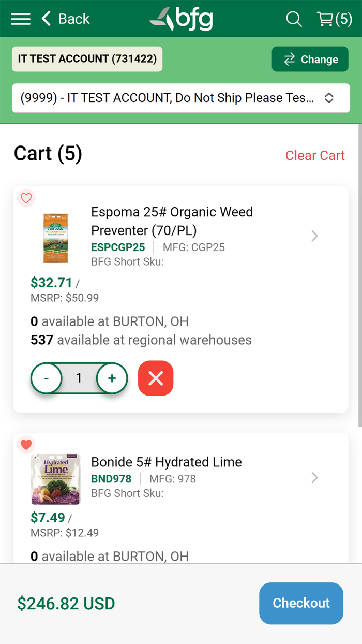Open the hamburger menu
The image size is (362, 644).
(21, 19)
